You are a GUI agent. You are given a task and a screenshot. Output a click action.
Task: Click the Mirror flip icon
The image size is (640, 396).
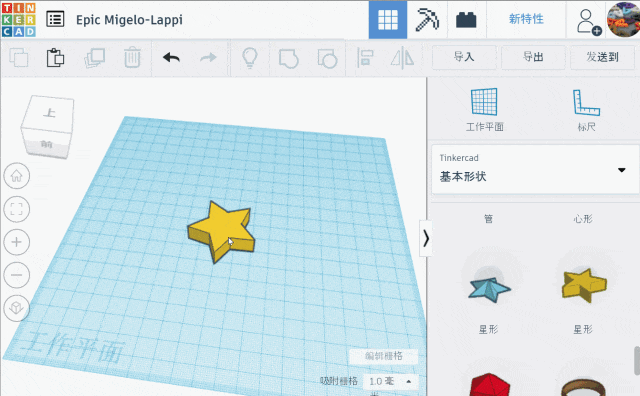point(402,58)
